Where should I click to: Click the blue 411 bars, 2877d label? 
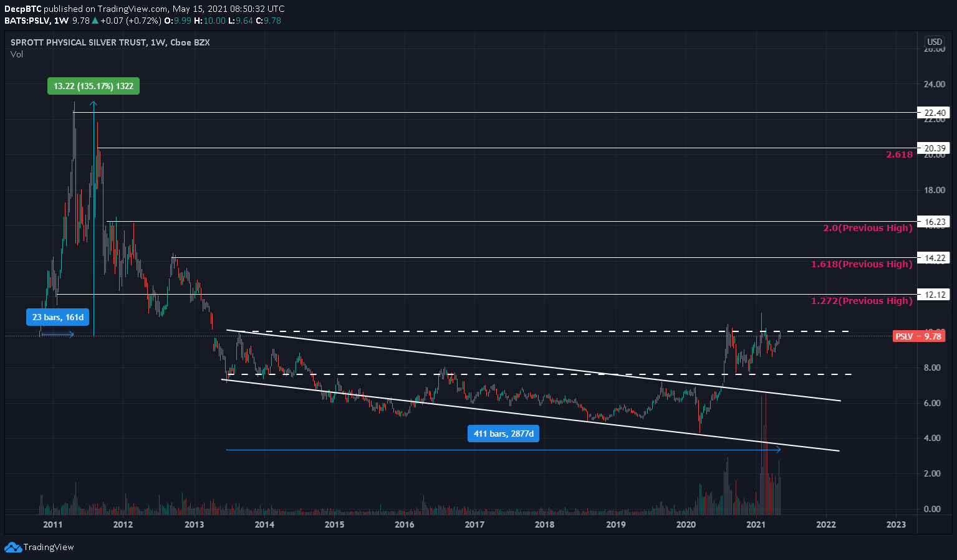point(503,434)
